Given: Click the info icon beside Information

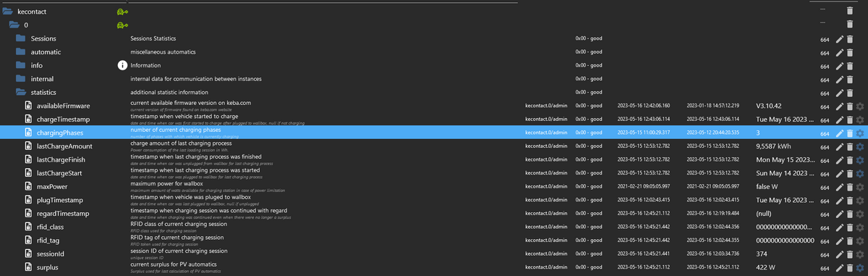Looking at the screenshot, I should (122, 65).
